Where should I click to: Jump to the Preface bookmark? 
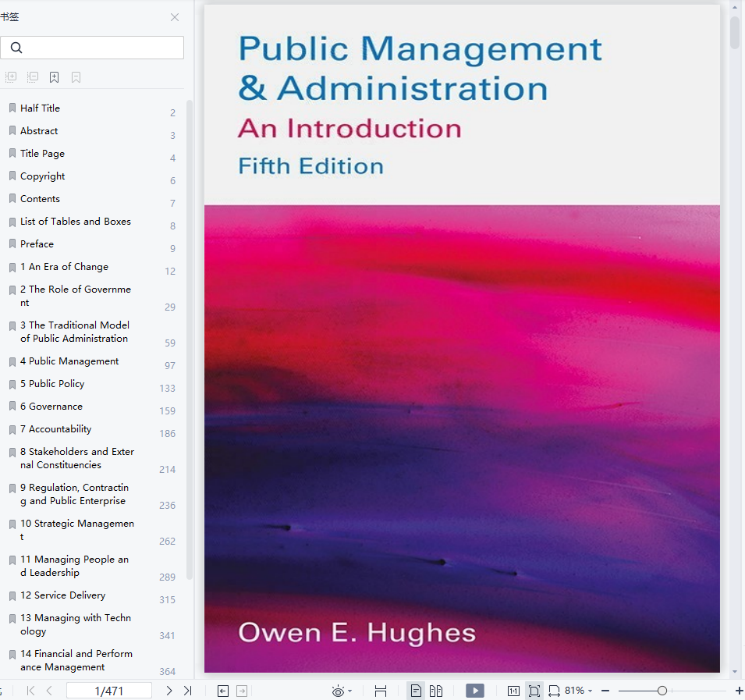(x=37, y=243)
